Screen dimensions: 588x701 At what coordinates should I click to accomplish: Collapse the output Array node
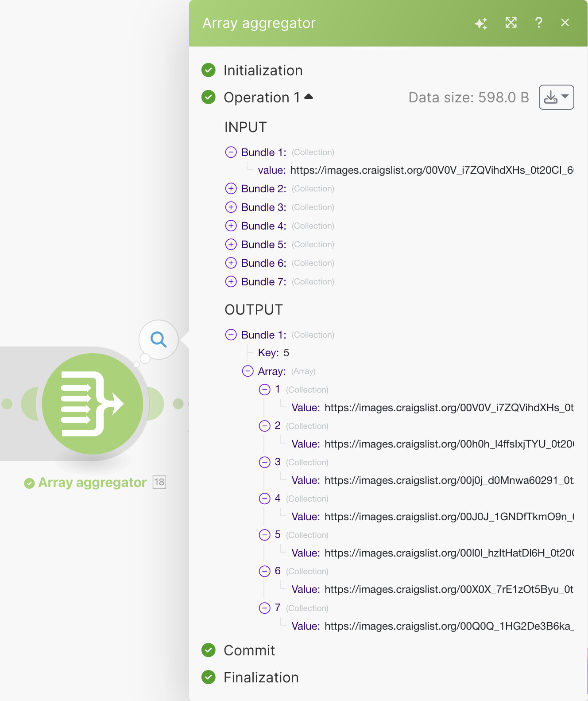tap(248, 371)
